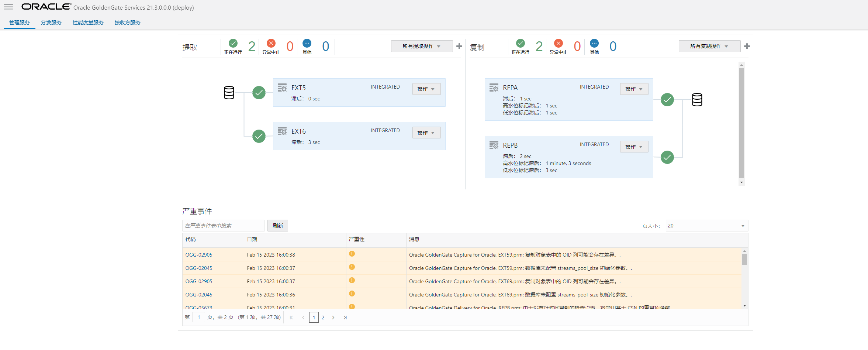Click the EXT5 extract name
This screenshot has height=350, width=868.
(298, 88)
